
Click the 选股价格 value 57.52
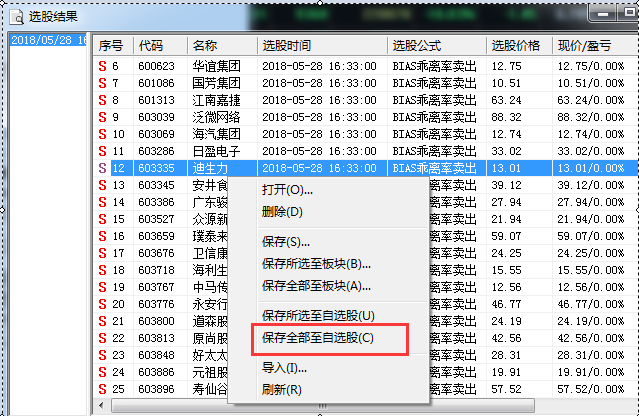(506, 389)
